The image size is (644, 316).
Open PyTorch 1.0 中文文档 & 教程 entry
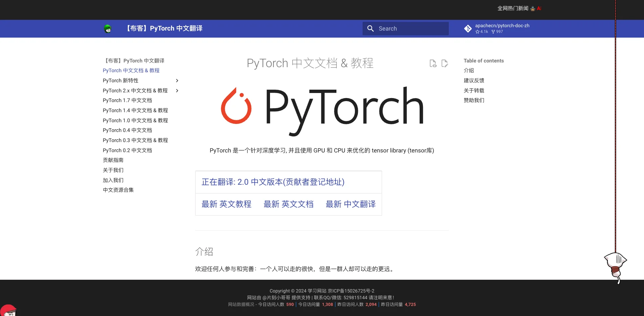pyautogui.click(x=135, y=121)
